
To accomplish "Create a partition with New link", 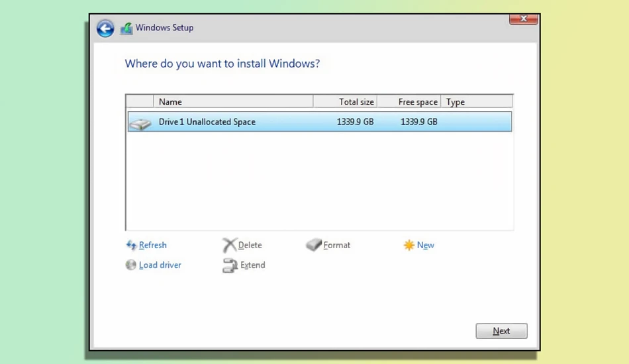I will [426, 245].
